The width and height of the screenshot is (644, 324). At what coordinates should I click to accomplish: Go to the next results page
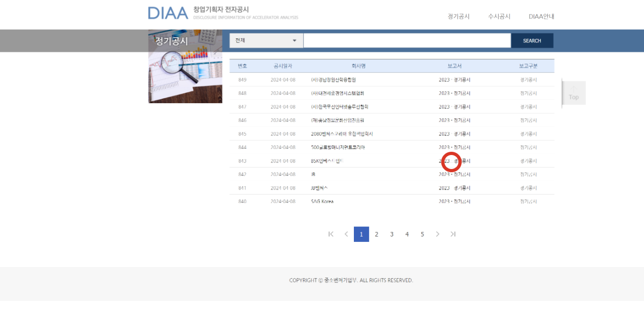[438, 234]
